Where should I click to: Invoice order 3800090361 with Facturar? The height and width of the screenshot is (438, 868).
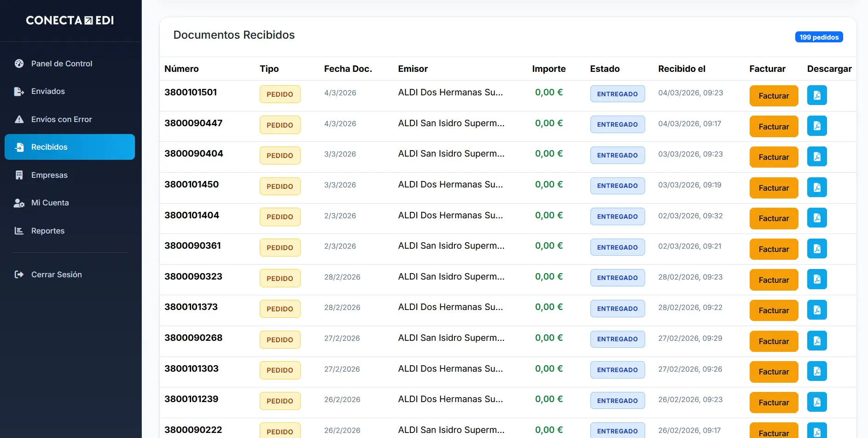tap(773, 249)
